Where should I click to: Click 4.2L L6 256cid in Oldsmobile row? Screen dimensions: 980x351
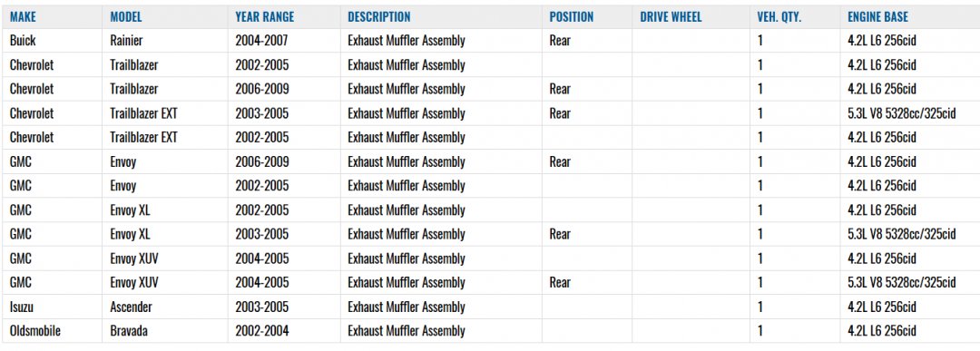click(x=882, y=331)
